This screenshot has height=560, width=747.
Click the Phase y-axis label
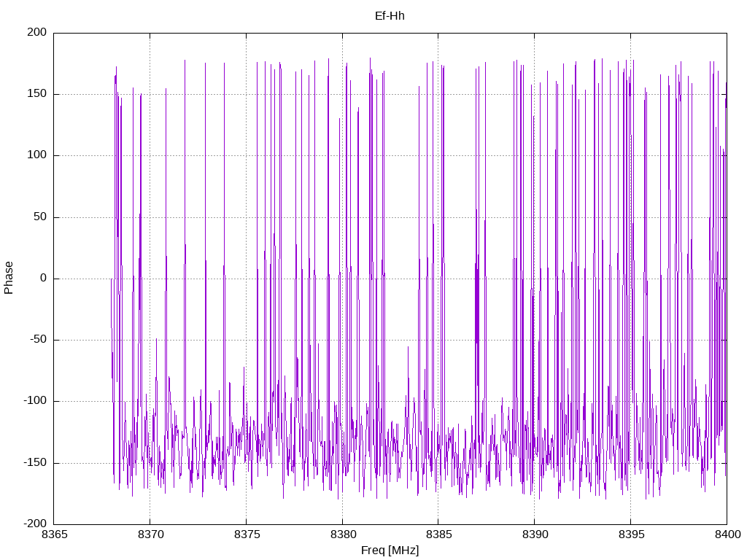[9, 278]
